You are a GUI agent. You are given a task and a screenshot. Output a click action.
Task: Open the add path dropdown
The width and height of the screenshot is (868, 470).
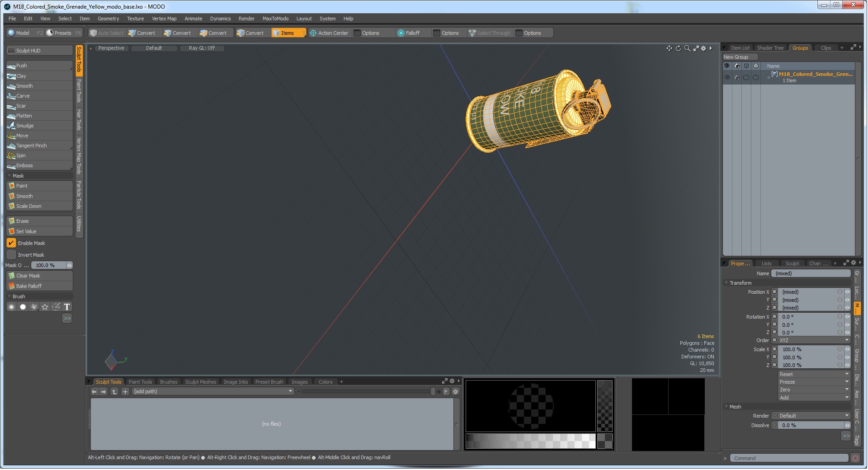pyautogui.click(x=213, y=392)
